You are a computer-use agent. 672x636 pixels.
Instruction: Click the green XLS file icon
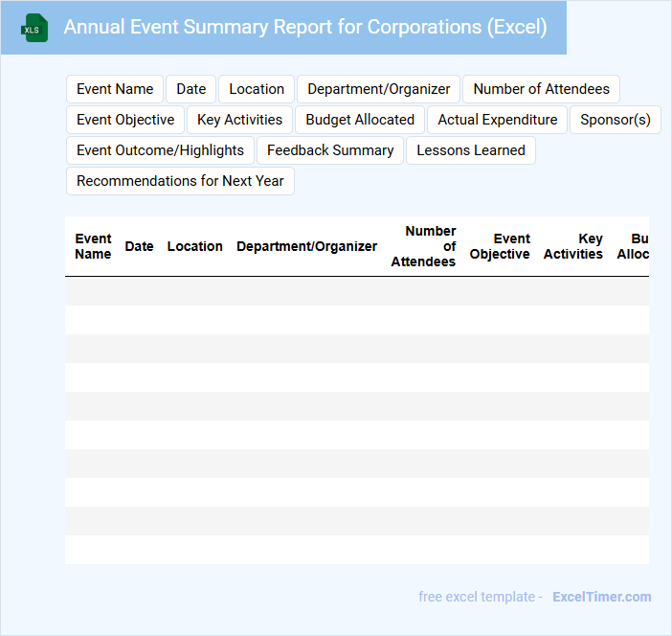point(34,28)
